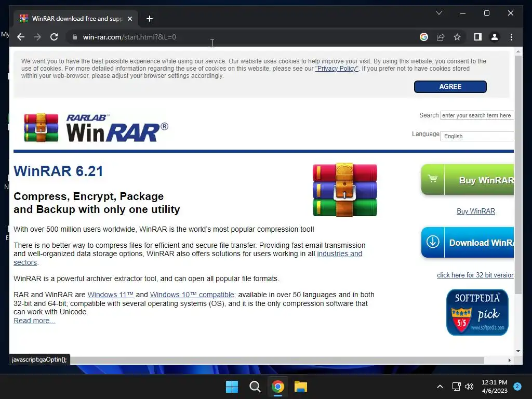Open the Language dropdown showing English

point(477,136)
